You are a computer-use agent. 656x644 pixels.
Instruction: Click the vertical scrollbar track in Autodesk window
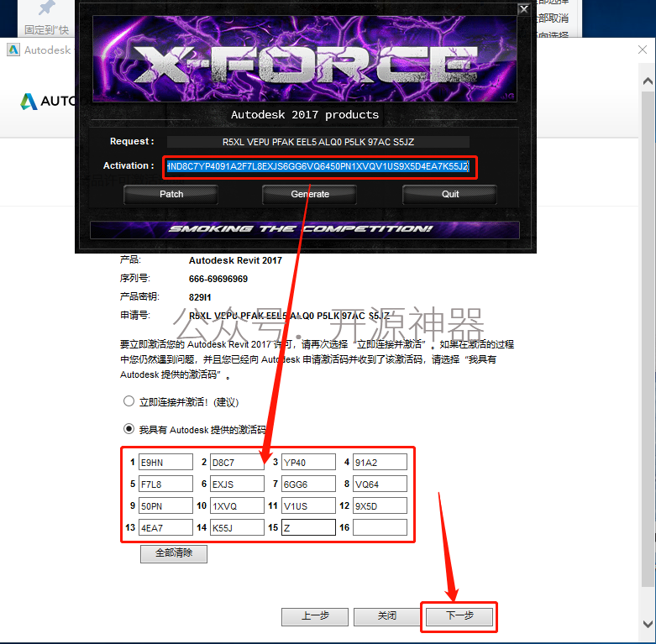(648, 338)
